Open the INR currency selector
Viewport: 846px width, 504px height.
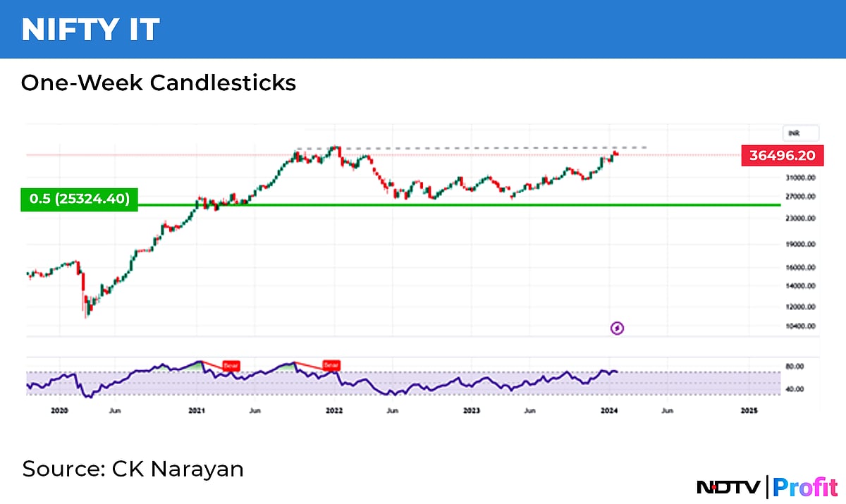tap(802, 133)
